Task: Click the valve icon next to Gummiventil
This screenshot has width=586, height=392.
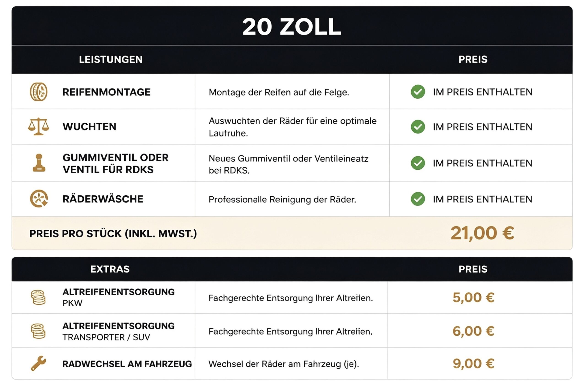Action: 39,163
